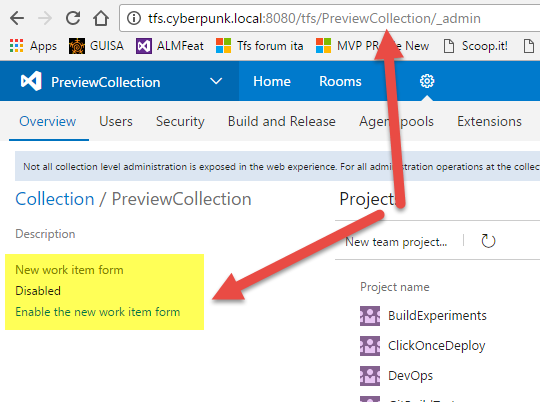
Task: Open the GUISA bookmark
Action: (x=96, y=46)
